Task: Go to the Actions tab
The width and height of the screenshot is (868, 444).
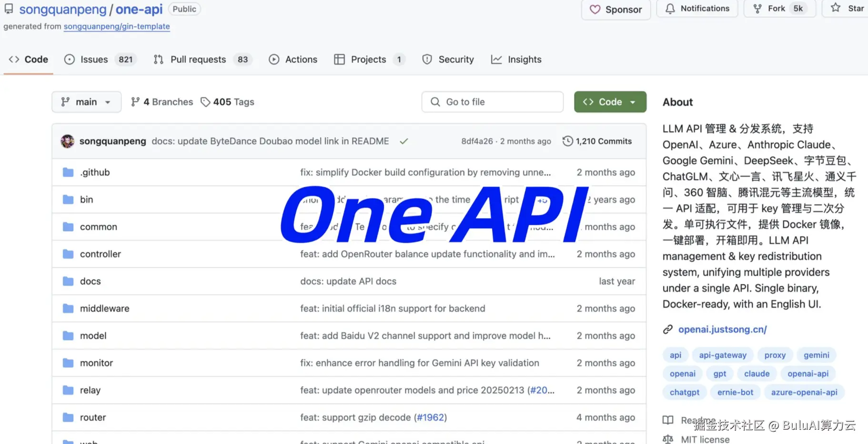Action: tap(293, 60)
